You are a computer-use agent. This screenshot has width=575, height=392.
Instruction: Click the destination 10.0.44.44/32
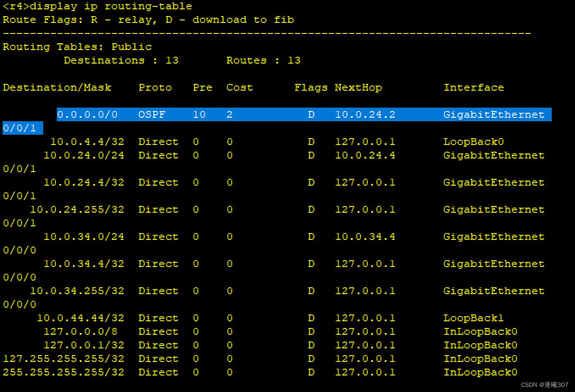(81, 318)
